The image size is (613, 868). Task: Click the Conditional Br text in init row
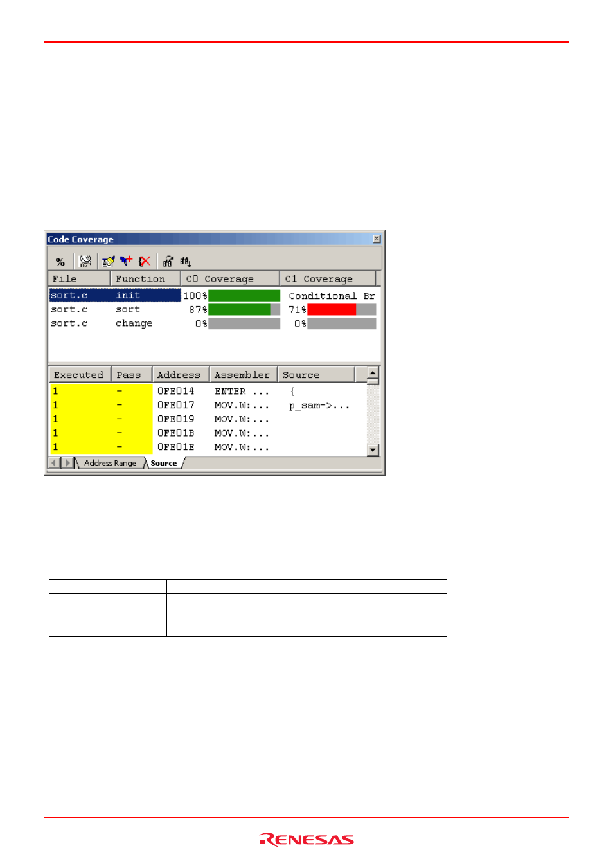tap(332, 296)
